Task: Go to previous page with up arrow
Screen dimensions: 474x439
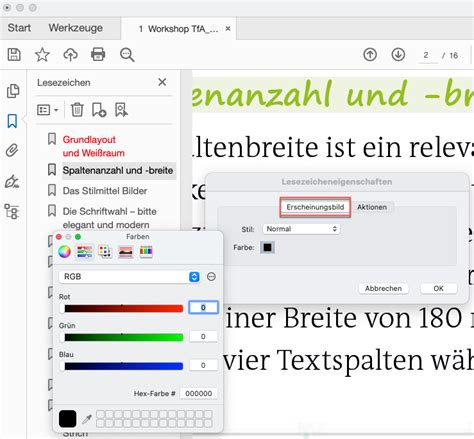Action: pos(370,54)
